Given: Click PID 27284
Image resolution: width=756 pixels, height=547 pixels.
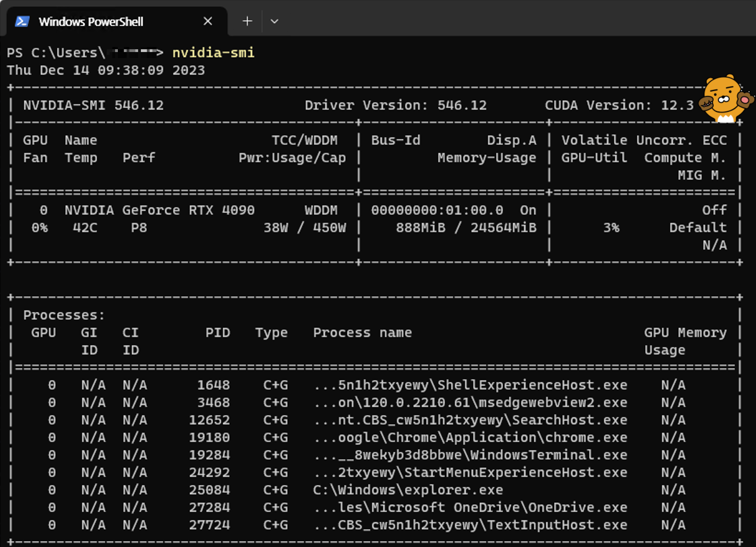Looking at the screenshot, I should coord(209,508).
